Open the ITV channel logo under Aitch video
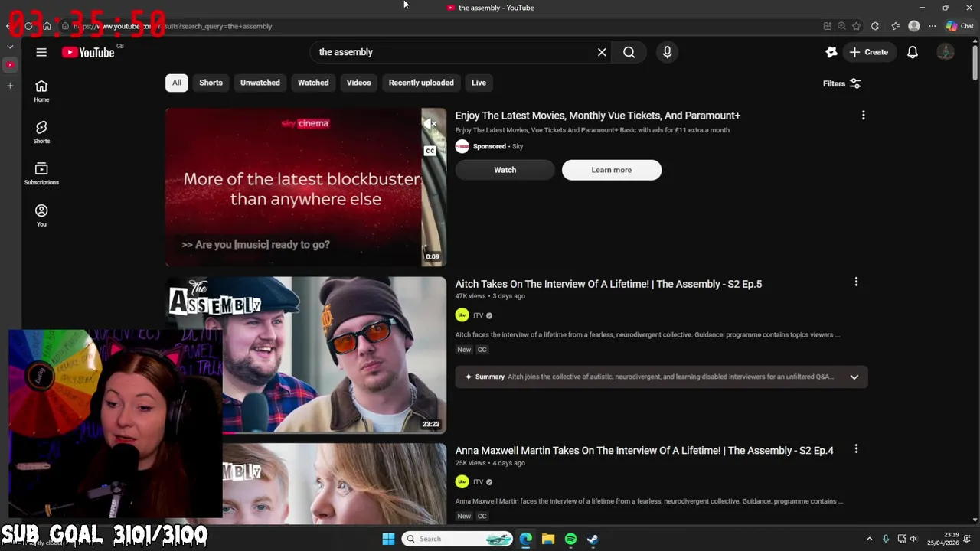The height and width of the screenshot is (551, 980). 462,315
